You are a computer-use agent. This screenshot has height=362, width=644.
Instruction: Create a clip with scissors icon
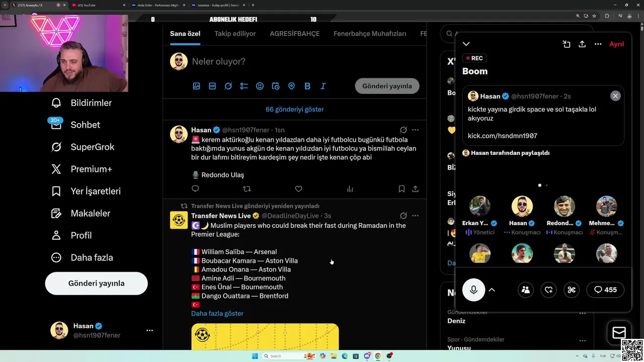point(572,290)
